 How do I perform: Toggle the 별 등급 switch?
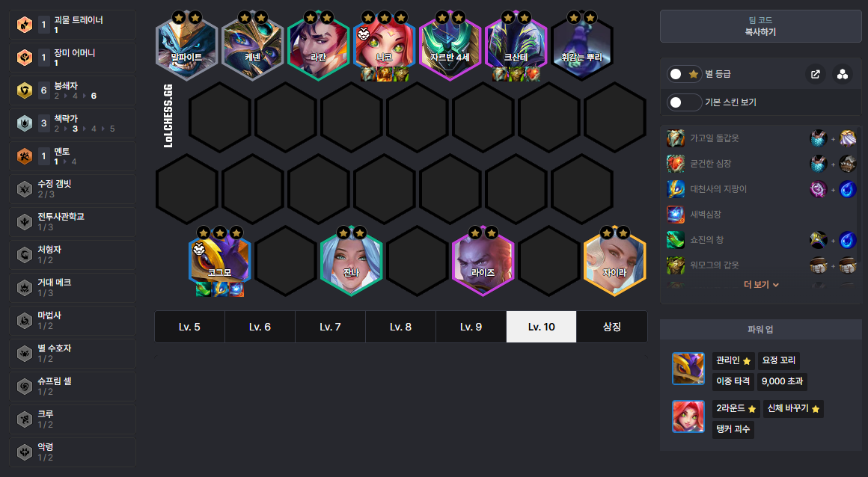point(684,74)
